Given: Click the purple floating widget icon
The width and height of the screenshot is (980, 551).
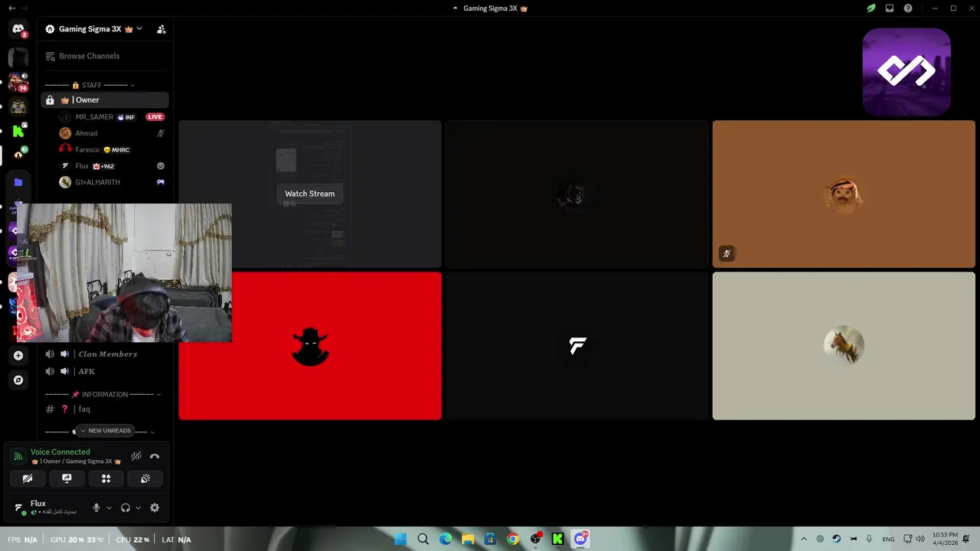Looking at the screenshot, I should [x=906, y=71].
